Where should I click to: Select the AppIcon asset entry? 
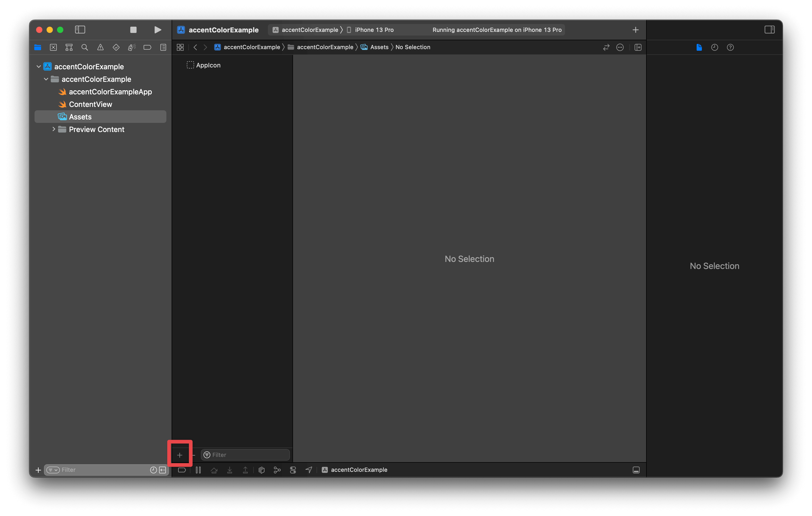click(208, 65)
